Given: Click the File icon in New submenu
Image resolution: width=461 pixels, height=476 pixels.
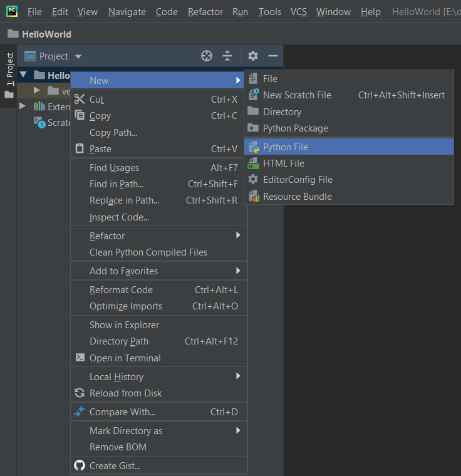Looking at the screenshot, I should pyautogui.click(x=253, y=79).
